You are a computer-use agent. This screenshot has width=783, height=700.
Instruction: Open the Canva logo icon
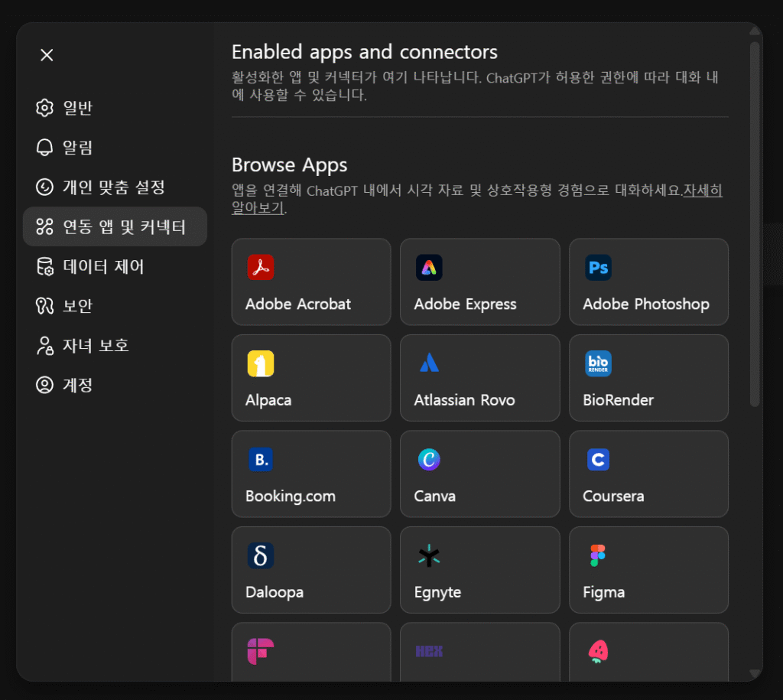pos(429,459)
